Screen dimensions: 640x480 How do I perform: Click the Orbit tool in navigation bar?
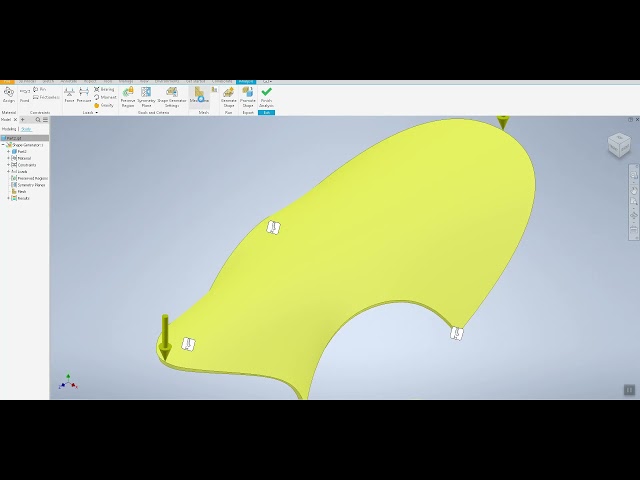click(x=634, y=216)
